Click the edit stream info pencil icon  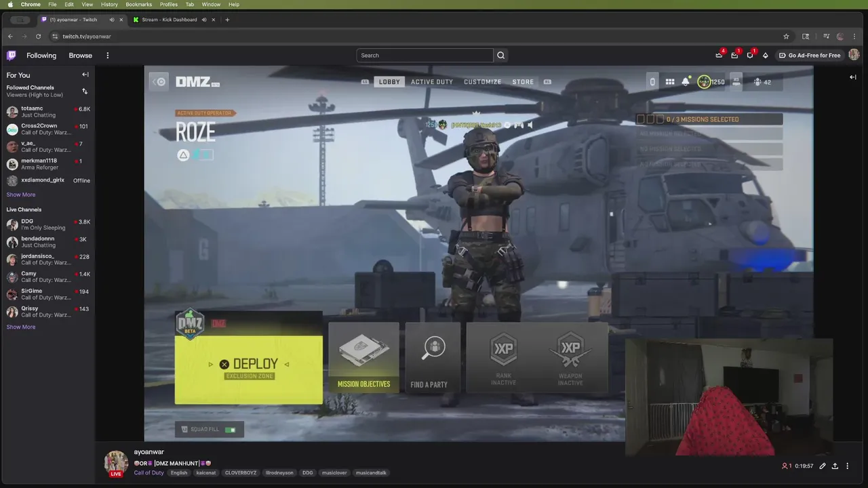coord(823,466)
